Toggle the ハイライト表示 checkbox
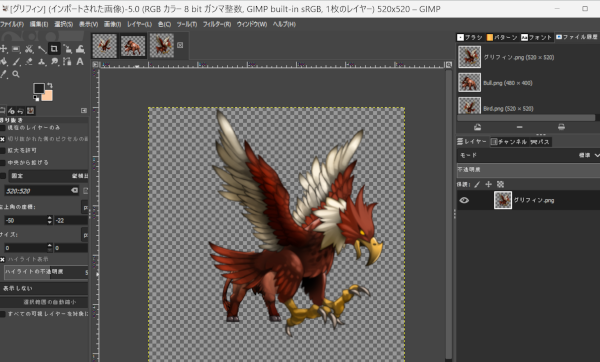This screenshot has height=362, width=600. click(x=3, y=259)
